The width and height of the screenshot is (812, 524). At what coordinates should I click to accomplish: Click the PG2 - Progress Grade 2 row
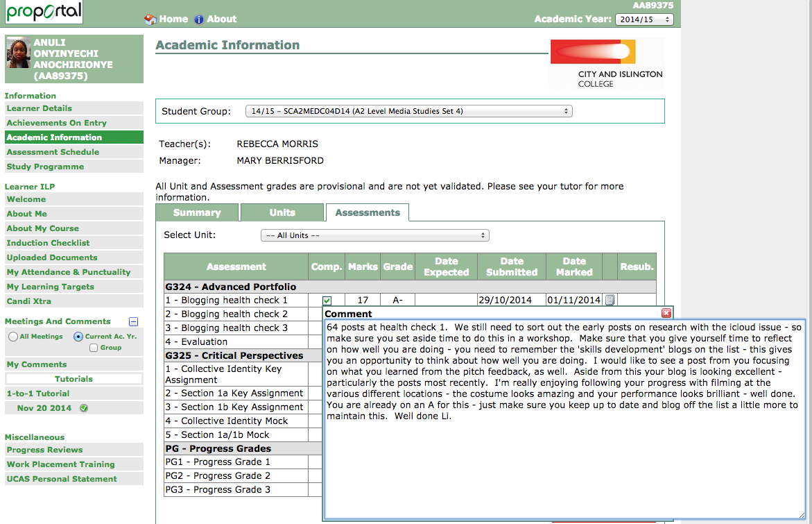pyautogui.click(x=243, y=476)
